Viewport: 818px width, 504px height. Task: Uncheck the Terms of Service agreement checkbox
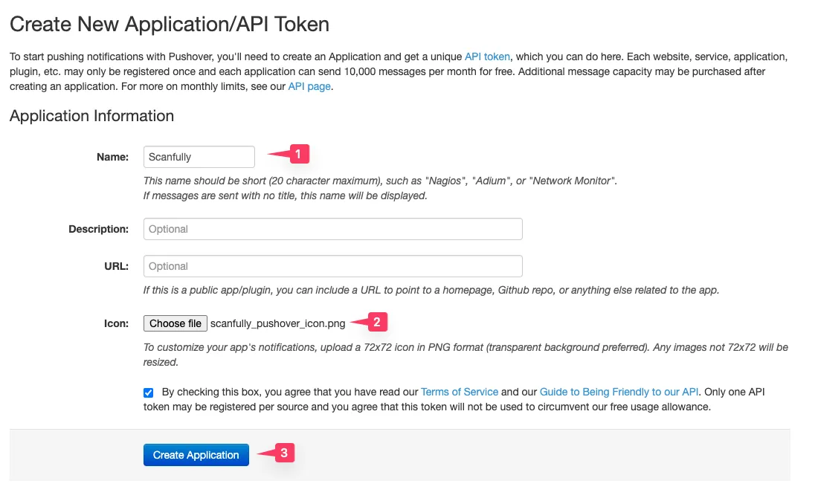[x=149, y=392]
